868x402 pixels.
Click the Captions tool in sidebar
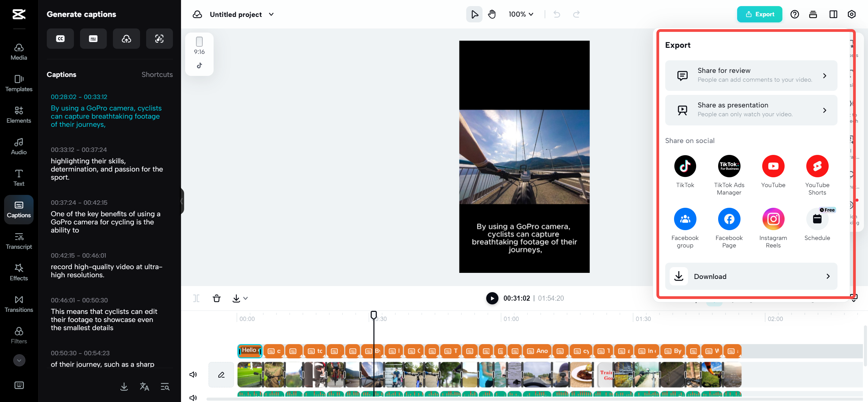(18, 209)
